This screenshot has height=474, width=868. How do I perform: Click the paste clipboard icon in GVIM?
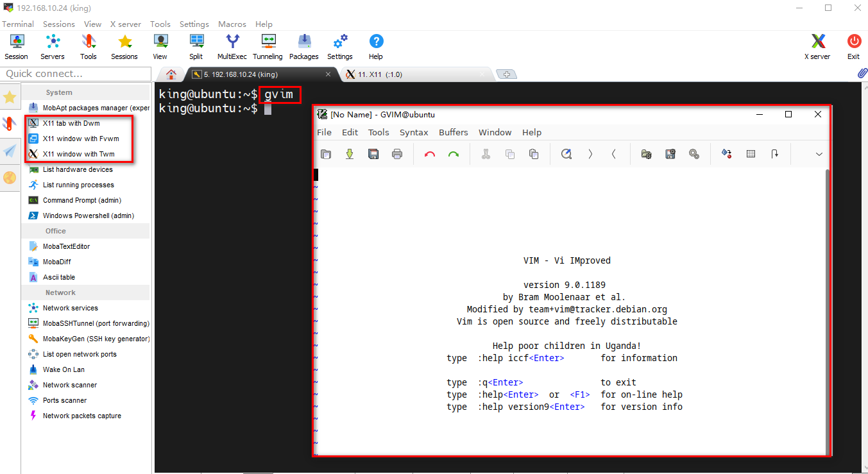pyautogui.click(x=534, y=154)
